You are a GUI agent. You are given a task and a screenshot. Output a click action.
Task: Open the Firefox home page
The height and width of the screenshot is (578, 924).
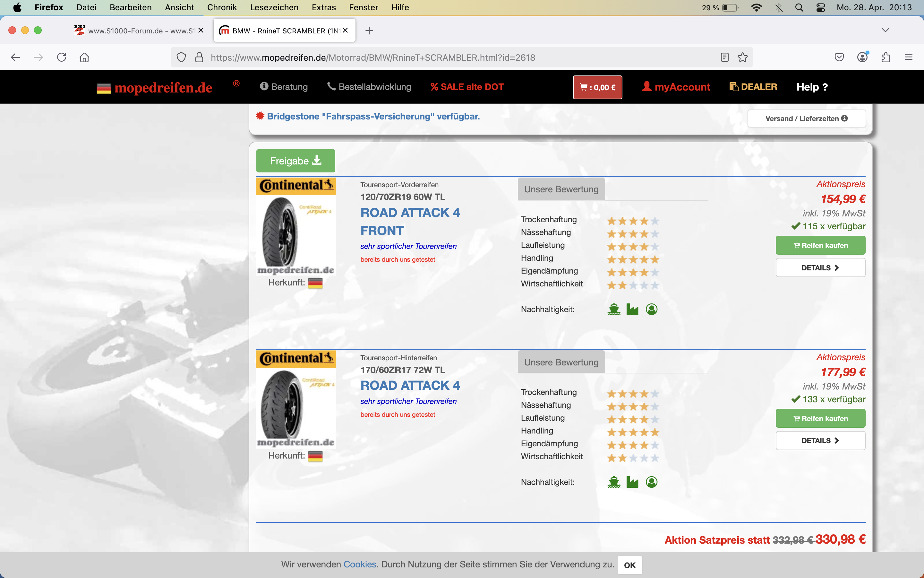pos(84,57)
